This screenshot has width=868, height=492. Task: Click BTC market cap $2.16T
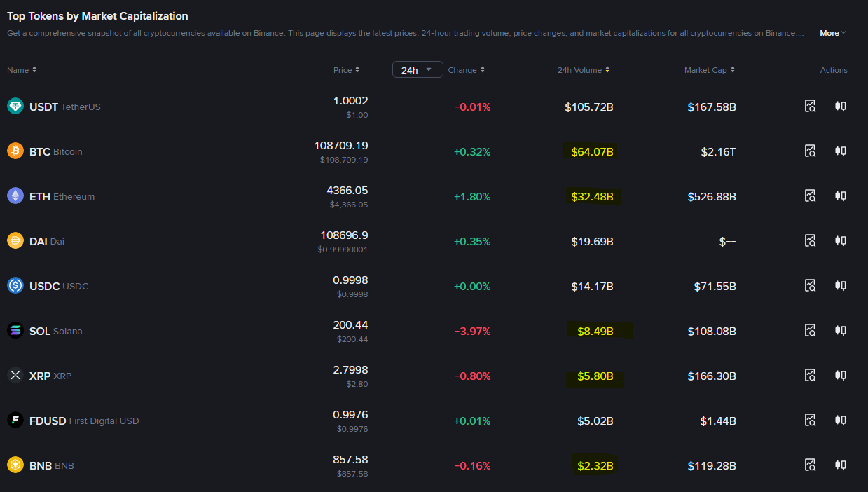click(718, 151)
